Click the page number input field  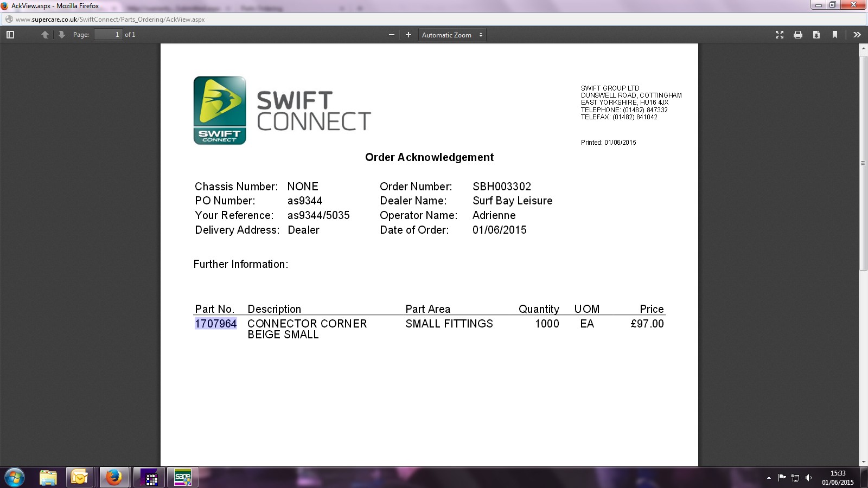(x=108, y=35)
